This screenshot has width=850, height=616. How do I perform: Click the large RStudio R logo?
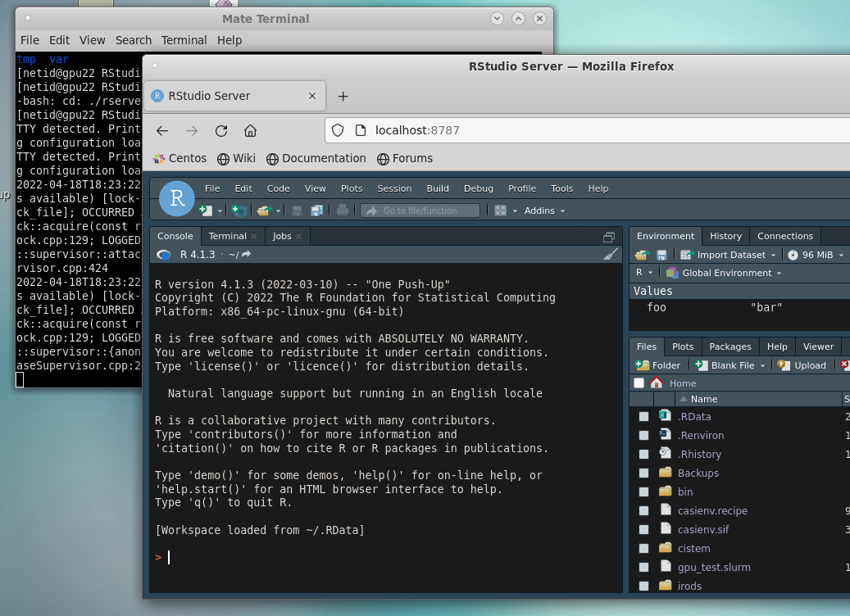pyautogui.click(x=177, y=198)
